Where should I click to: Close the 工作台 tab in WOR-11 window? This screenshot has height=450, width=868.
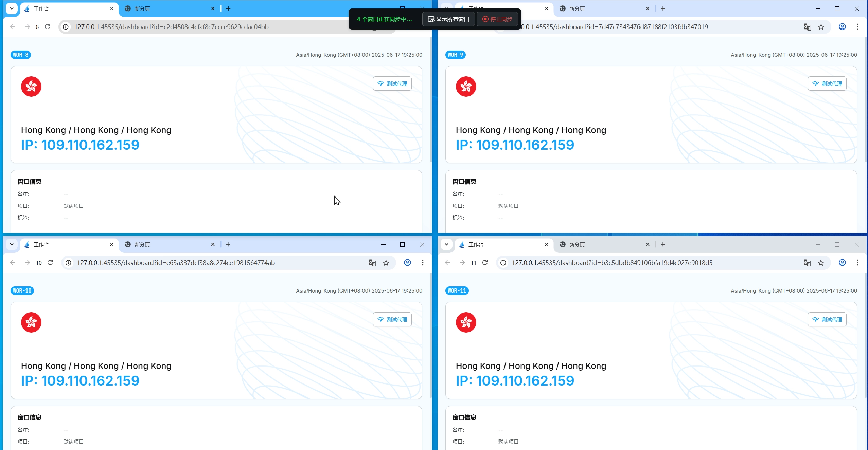coord(546,244)
